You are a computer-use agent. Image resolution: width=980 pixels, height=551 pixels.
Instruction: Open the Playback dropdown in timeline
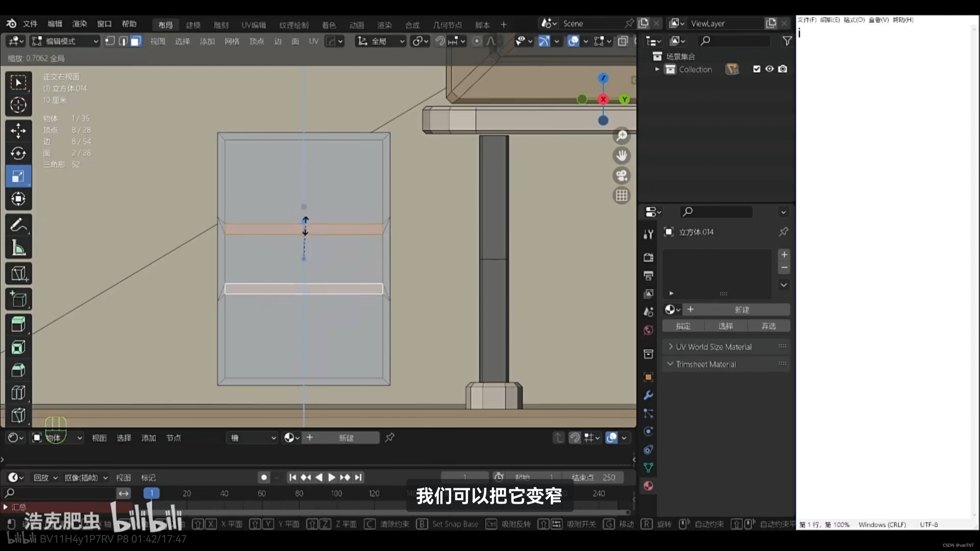tap(45, 477)
